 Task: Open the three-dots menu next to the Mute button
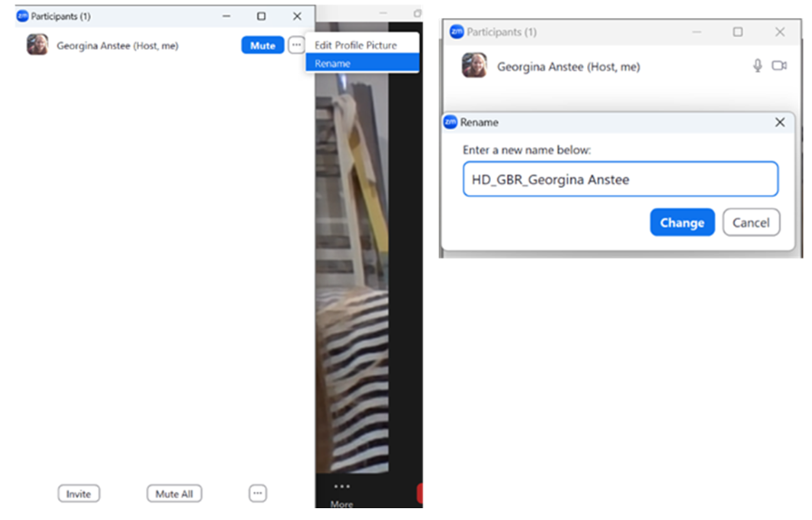pos(296,45)
